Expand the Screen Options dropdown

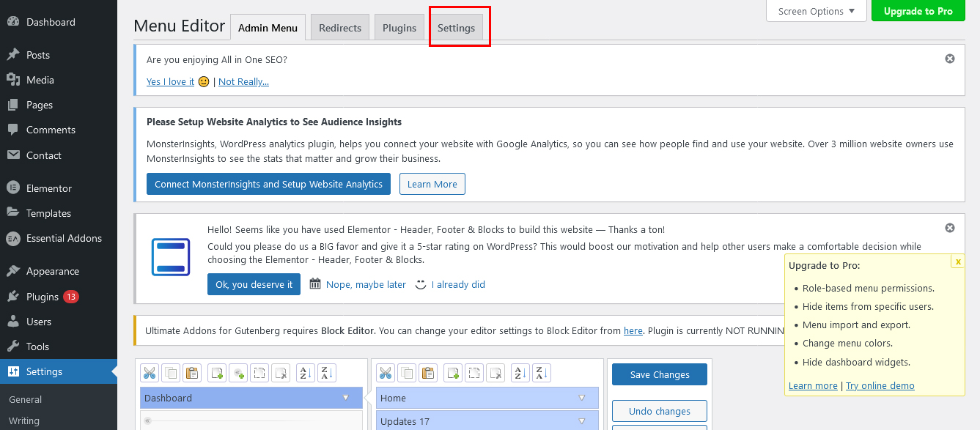[817, 11]
